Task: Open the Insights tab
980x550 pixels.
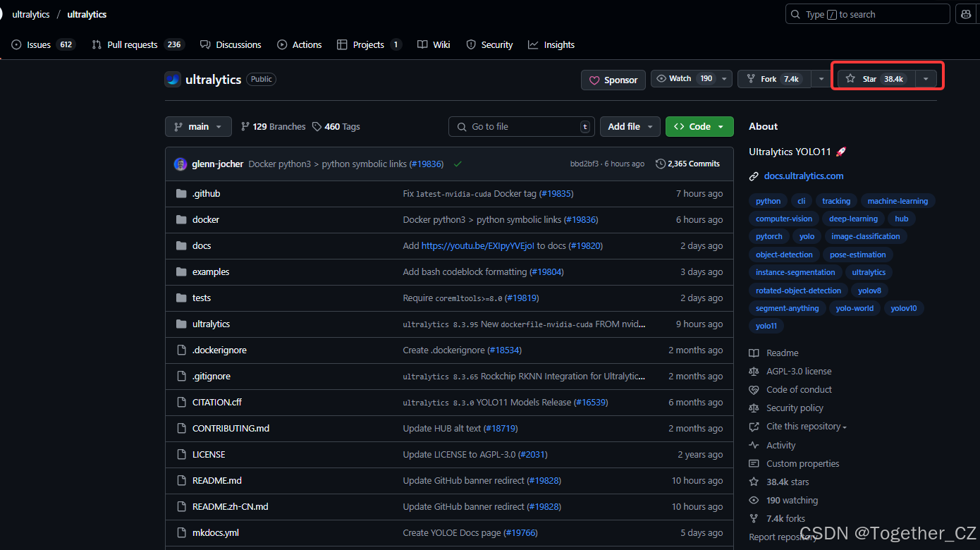Action: [551, 44]
